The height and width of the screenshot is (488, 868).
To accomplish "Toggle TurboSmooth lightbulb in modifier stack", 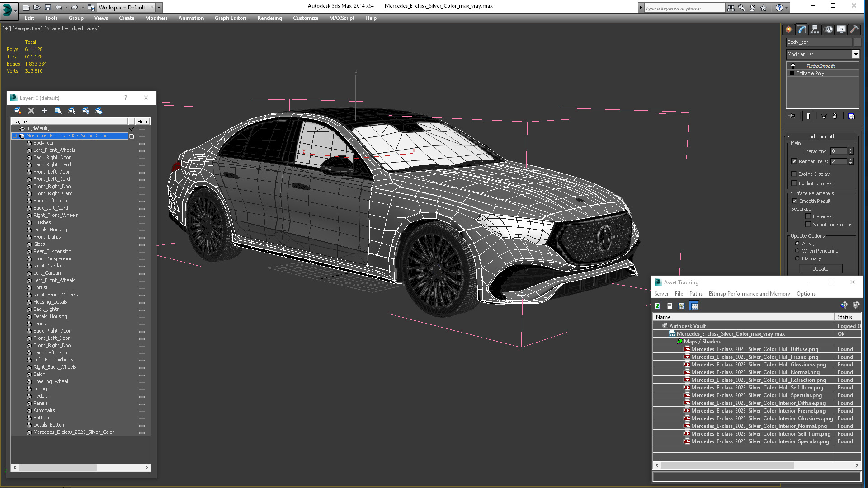I will click(793, 66).
